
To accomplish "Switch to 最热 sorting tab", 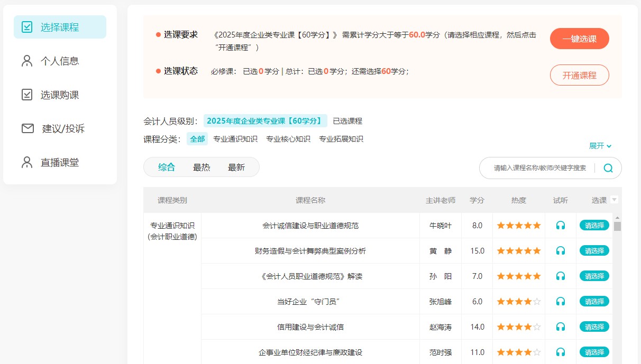I will (202, 167).
